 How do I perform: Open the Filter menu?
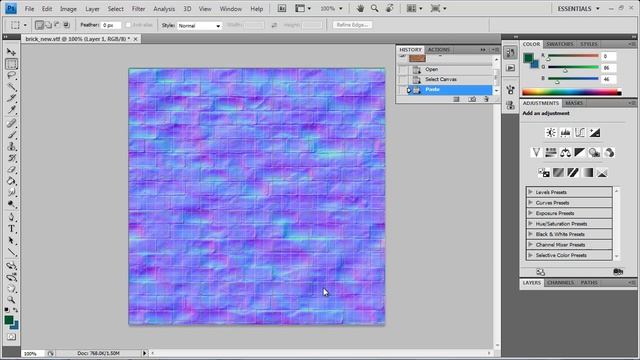pyautogui.click(x=138, y=9)
